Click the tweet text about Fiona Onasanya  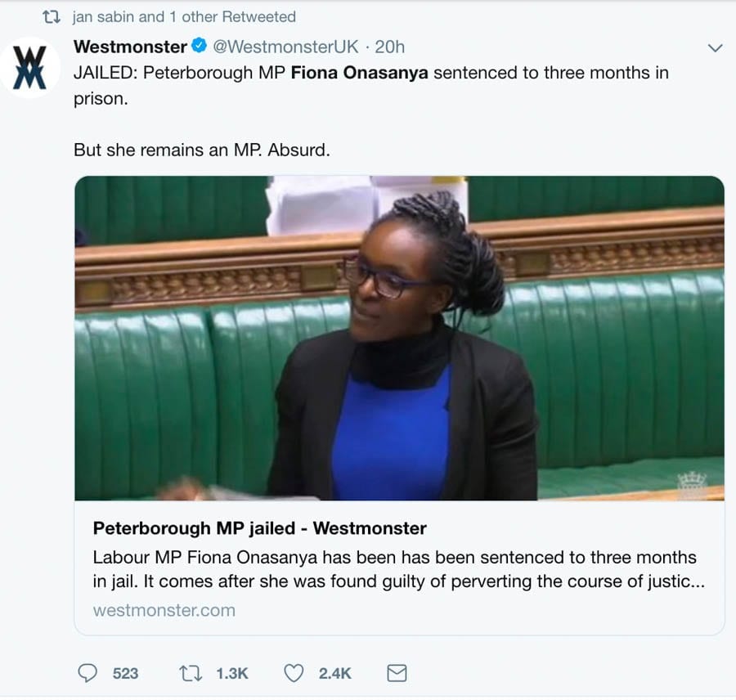click(x=370, y=111)
